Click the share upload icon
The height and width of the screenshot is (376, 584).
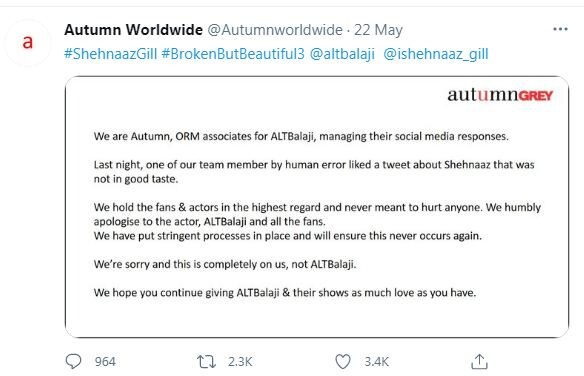(x=479, y=361)
